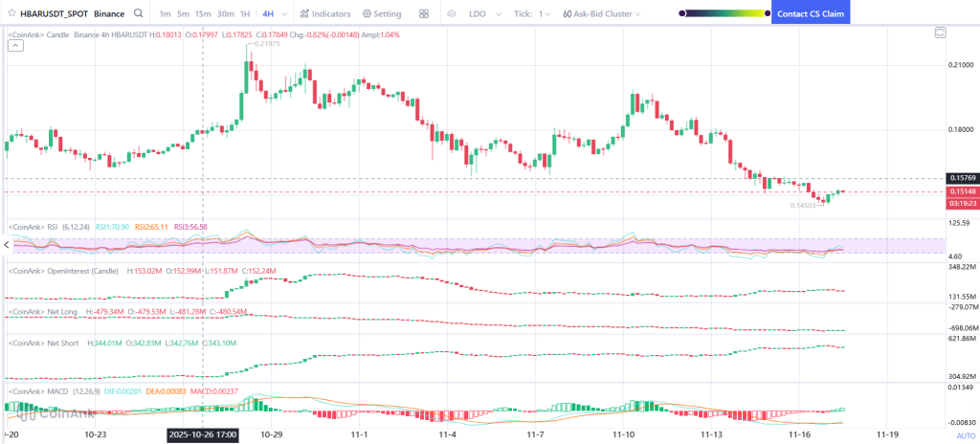
Task: Favorite HBARUSDT_SPOT with the star icon
Action: coord(11,13)
